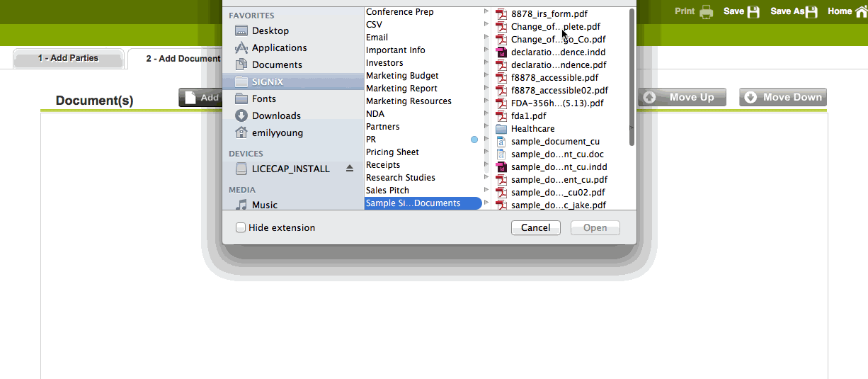This screenshot has height=379, width=868.
Task: Click the Save floppy disk icon
Action: (x=753, y=11)
